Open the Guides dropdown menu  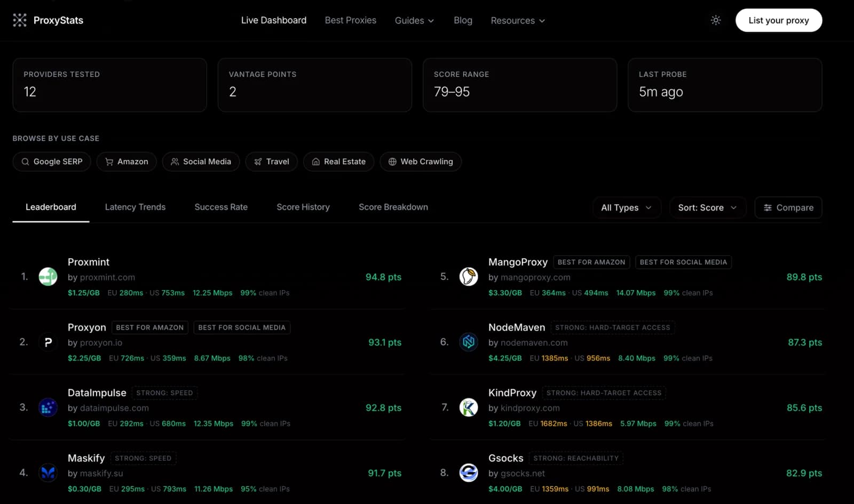coord(414,20)
